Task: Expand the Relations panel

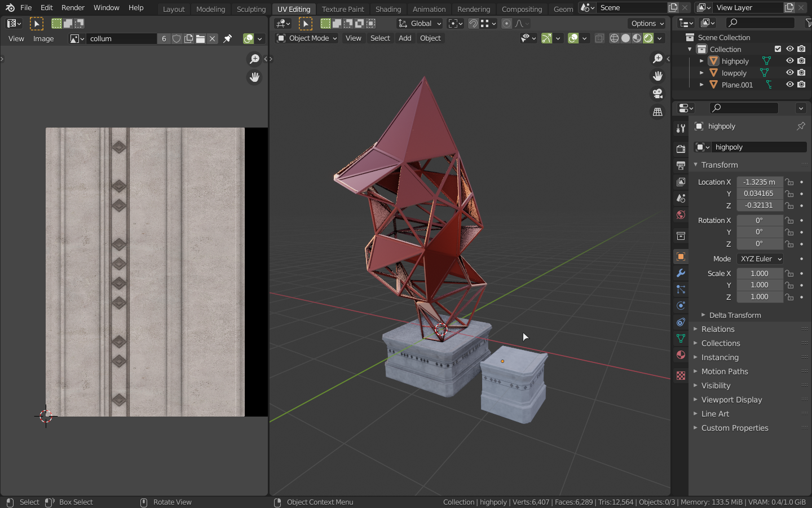Action: [x=718, y=329]
